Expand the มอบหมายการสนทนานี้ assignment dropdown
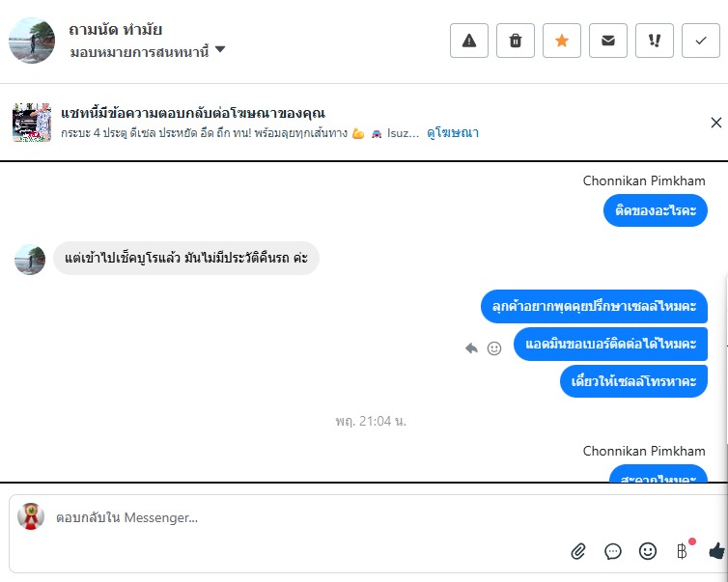728x582 pixels. (147, 51)
